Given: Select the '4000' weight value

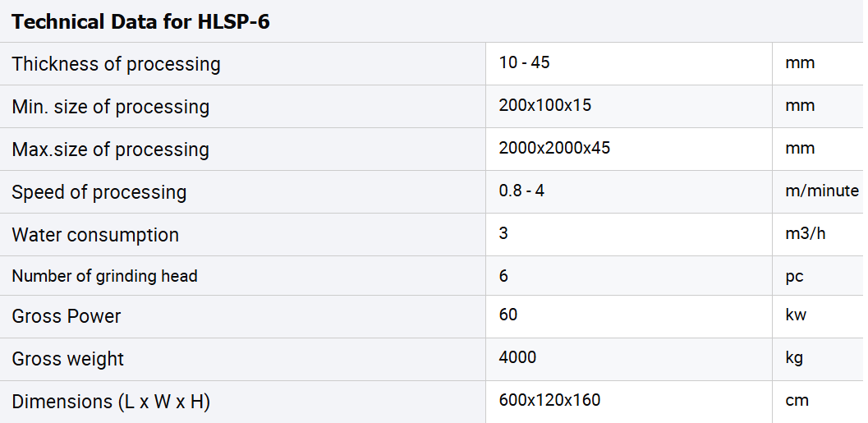Looking at the screenshot, I should (x=517, y=357).
